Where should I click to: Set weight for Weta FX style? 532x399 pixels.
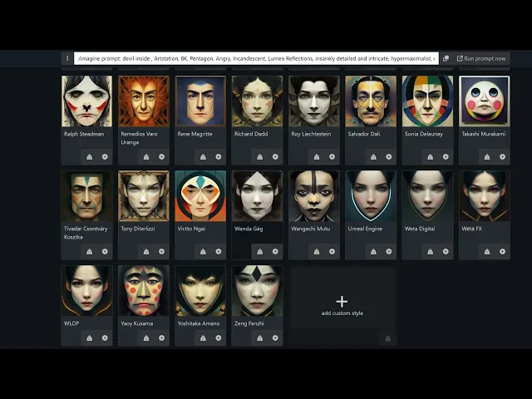coord(487,251)
